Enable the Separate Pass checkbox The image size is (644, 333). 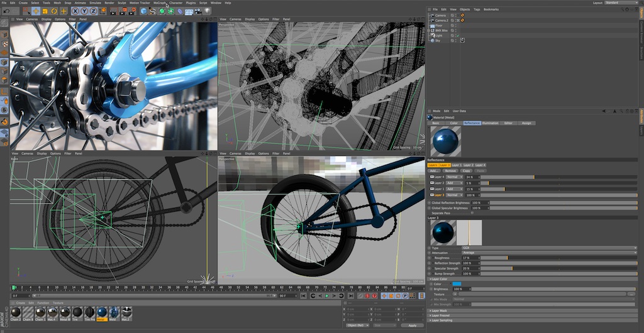point(472,213)
